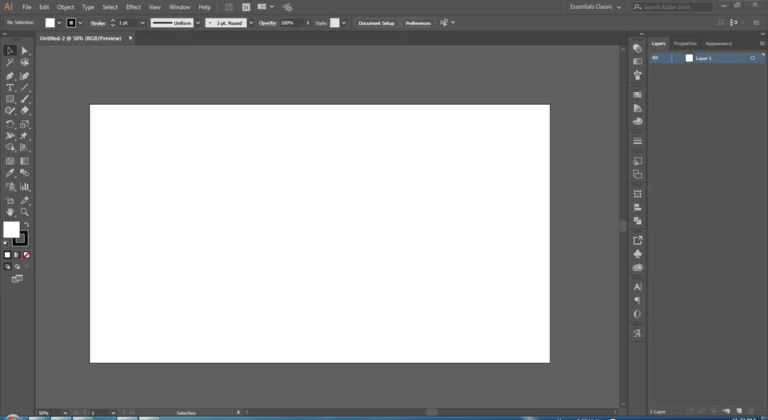Select the Hand tool
Viewport: 768px width, 420px height.
pos(10,212)
